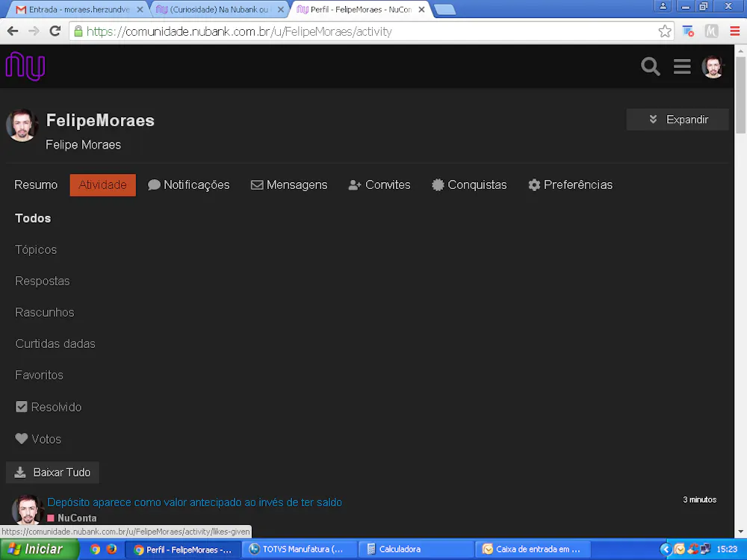Open the Chrome menu icon with red bars
Screen dimensions: 747x560
click(734, 31)
